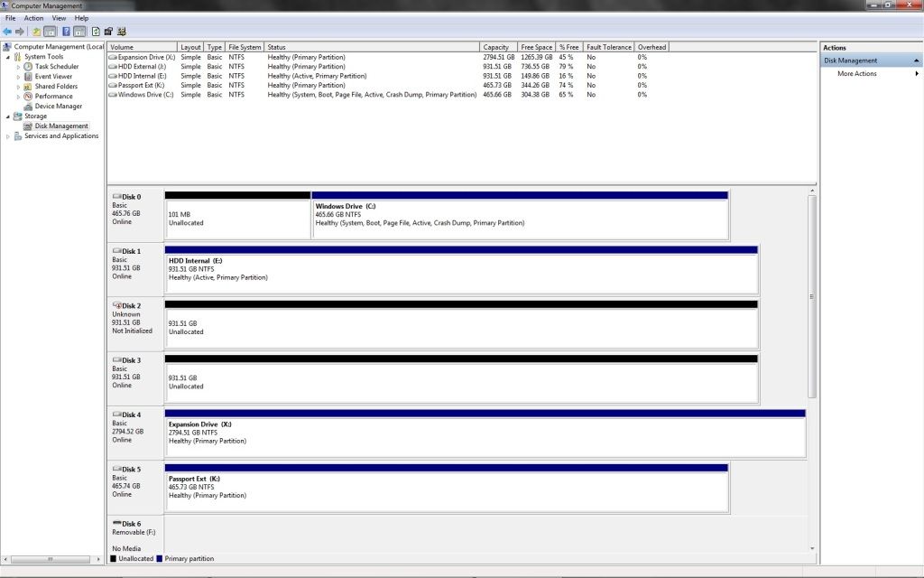Click the drive icon for HDD External (J:)
Viewport: 924px width, 578px height.
tap(113, 67)
